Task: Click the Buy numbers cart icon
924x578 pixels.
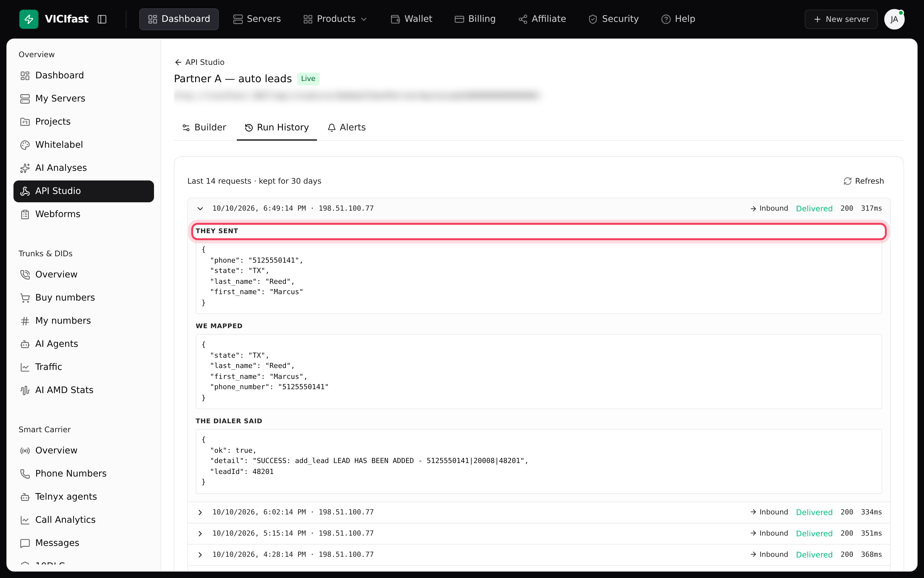Action: click(x=25, y=298)
